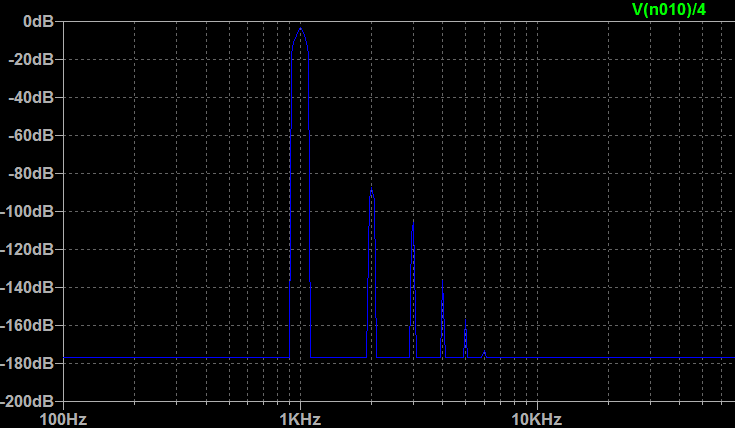735x428 pixels.
Task: Click the 1KHz frequency label
Action: [x=300, y=419]
